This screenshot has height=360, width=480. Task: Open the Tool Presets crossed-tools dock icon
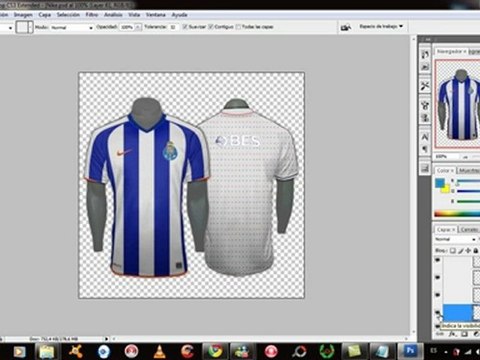(425, 86)
